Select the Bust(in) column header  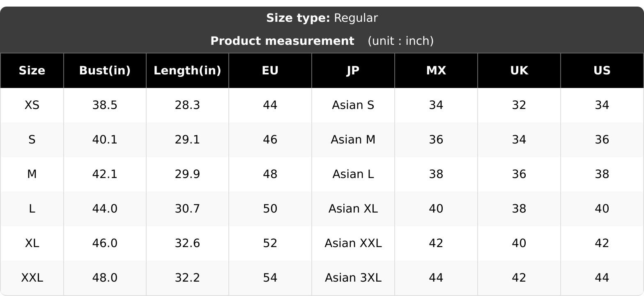[105, 71]
